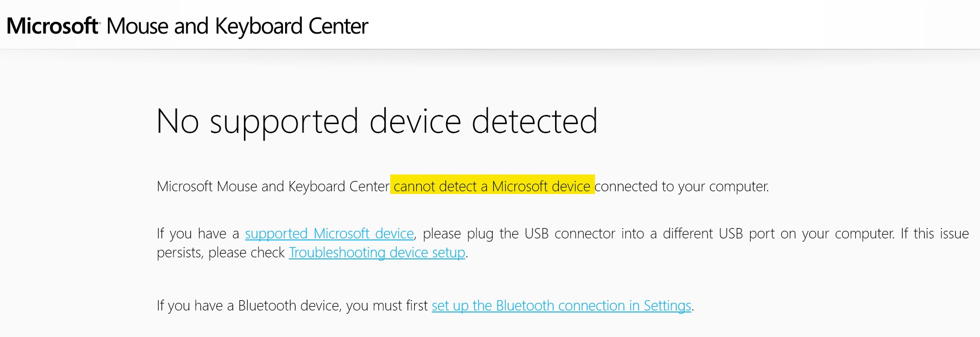Open the supported Microsoft device link
The width and height of the screenshot is (980, 337).
tap(329, 234)
